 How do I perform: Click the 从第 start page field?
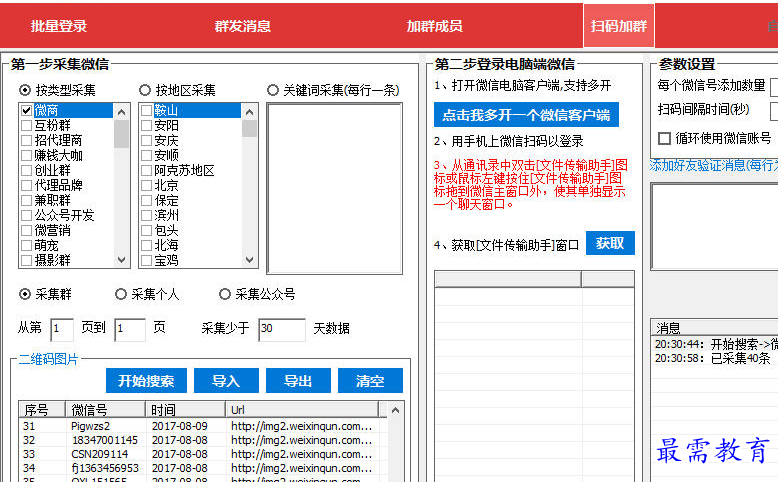pos(62,329)
